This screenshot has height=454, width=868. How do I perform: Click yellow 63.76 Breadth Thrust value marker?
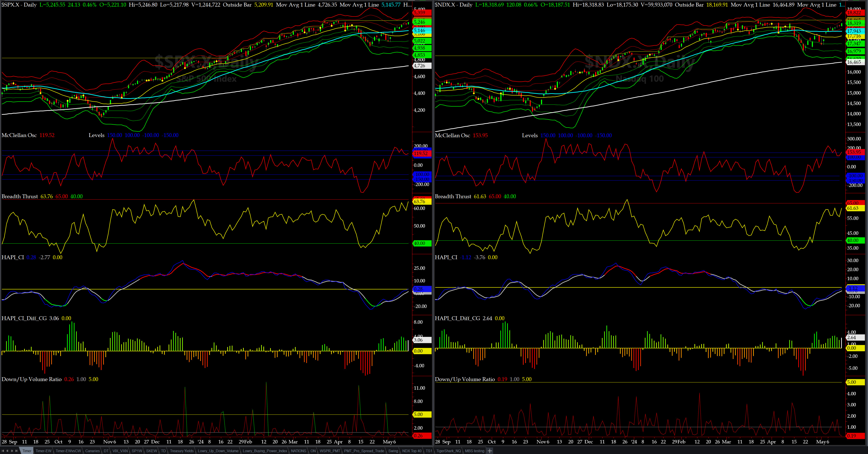click(x=422, y=202)
